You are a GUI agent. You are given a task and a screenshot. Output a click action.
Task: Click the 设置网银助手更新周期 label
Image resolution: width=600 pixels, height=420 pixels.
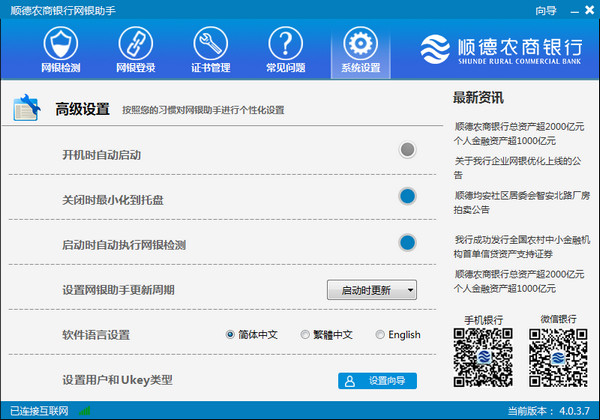click(118, 290)
